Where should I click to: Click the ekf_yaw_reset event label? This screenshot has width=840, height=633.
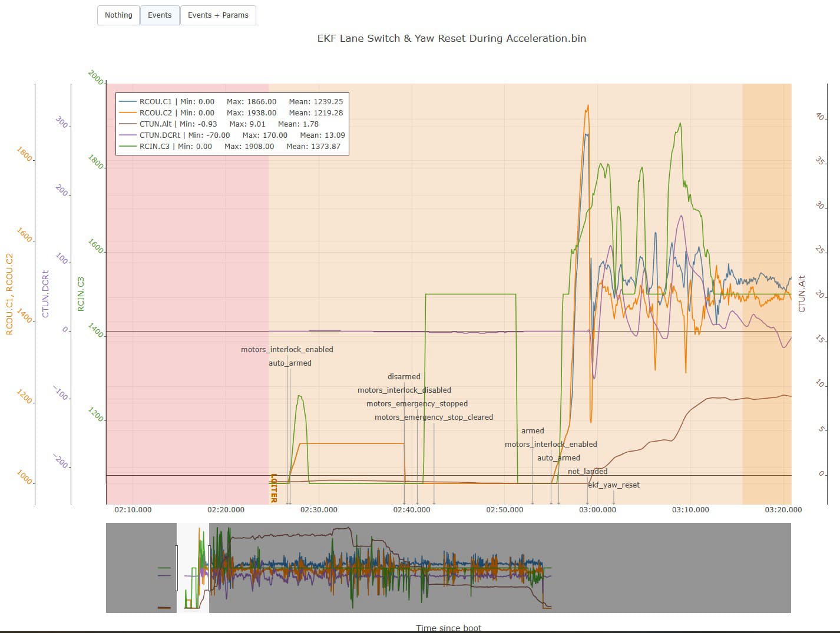(614, 485)
